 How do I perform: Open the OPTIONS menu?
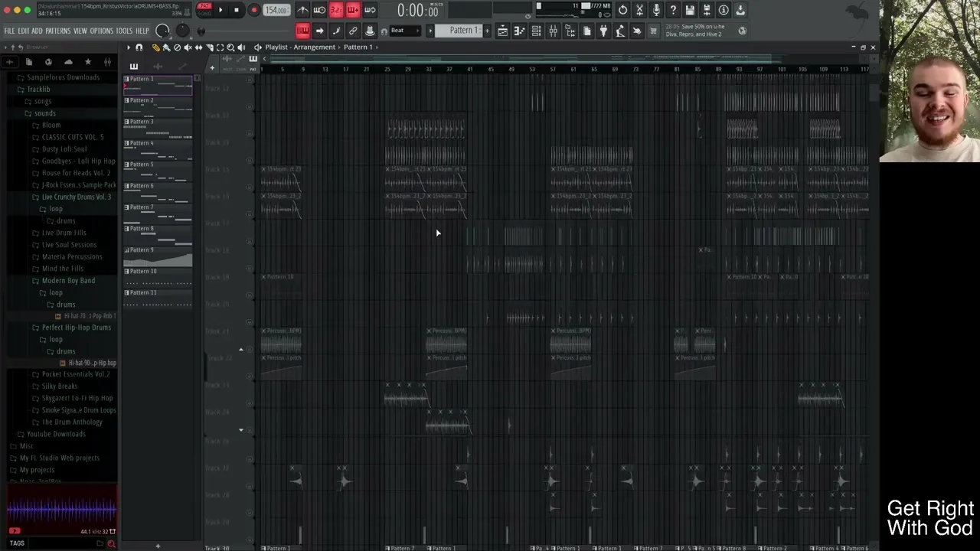[101, 31]
